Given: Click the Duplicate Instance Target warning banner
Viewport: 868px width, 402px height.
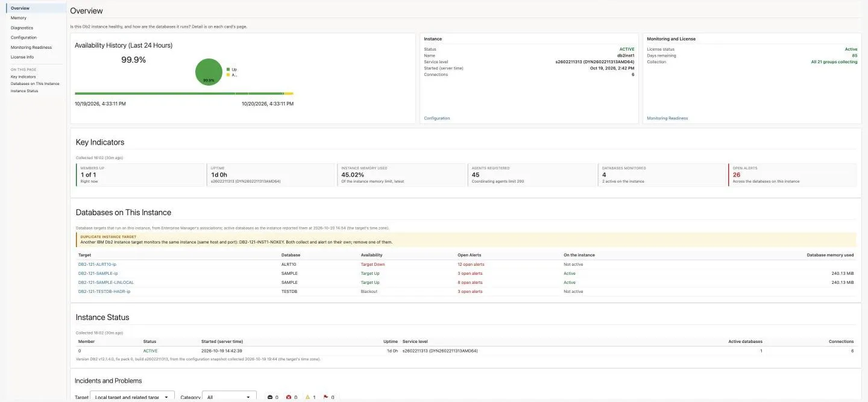Looking at the screenshot, I should tap(465, 239).
